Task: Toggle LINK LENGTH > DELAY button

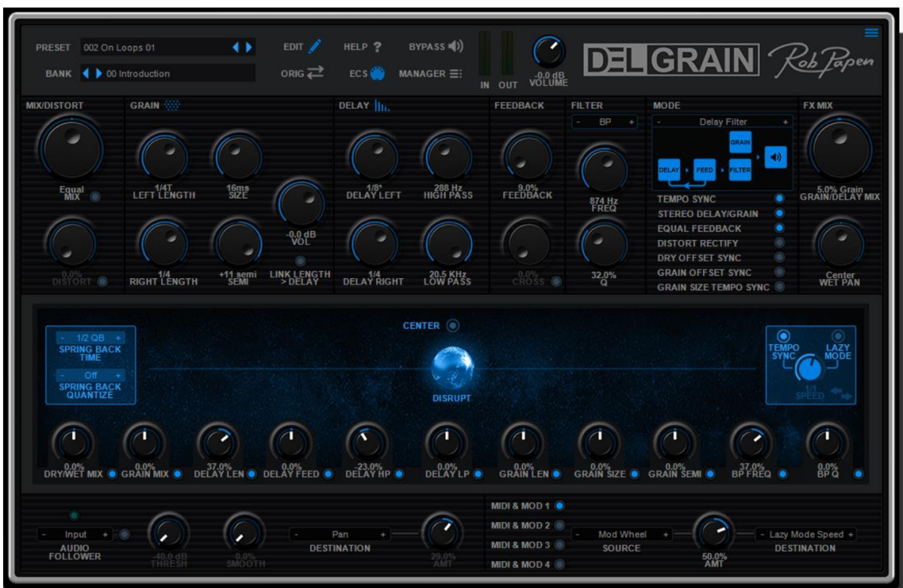Action: [300, 260]
